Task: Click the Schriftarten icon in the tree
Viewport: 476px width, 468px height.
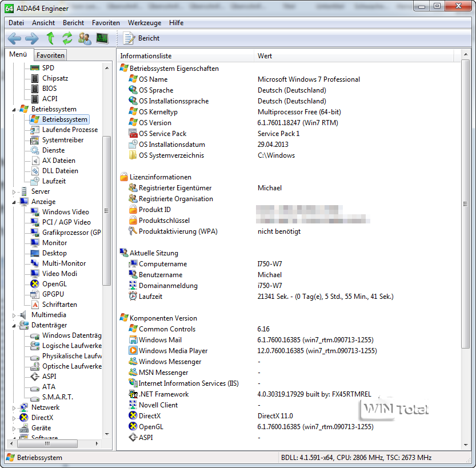Action: (35, 305)
